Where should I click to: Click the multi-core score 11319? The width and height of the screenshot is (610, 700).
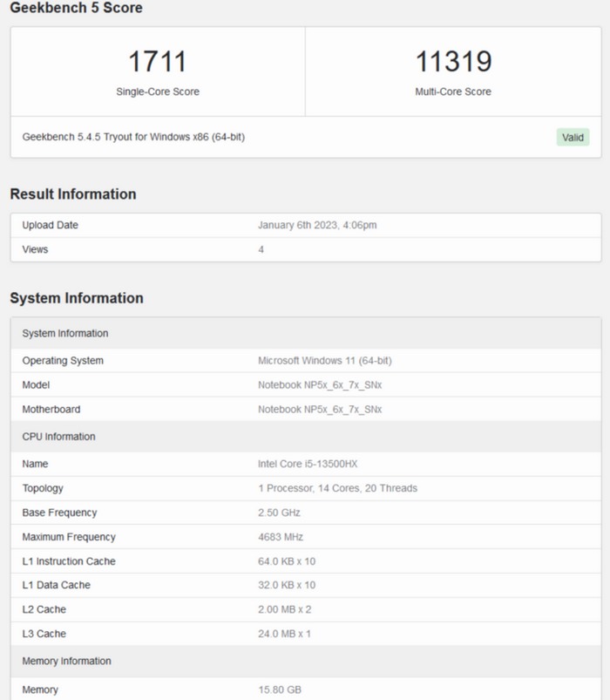click(x=452, y=62)
